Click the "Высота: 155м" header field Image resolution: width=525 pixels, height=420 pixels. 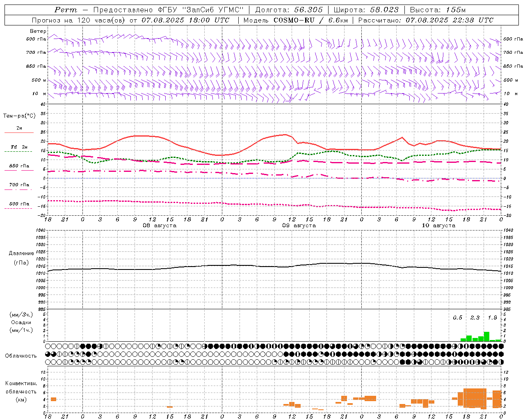(438, 10)
